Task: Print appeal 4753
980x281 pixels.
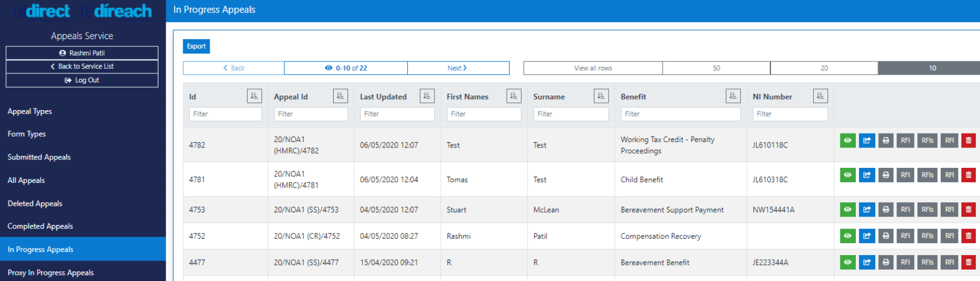Action: tap(885, 209)
